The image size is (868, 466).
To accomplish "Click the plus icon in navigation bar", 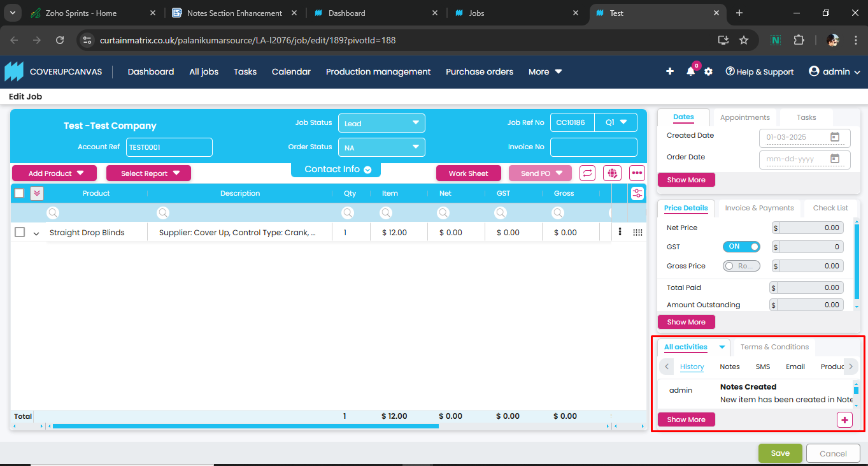I will 670,71.
